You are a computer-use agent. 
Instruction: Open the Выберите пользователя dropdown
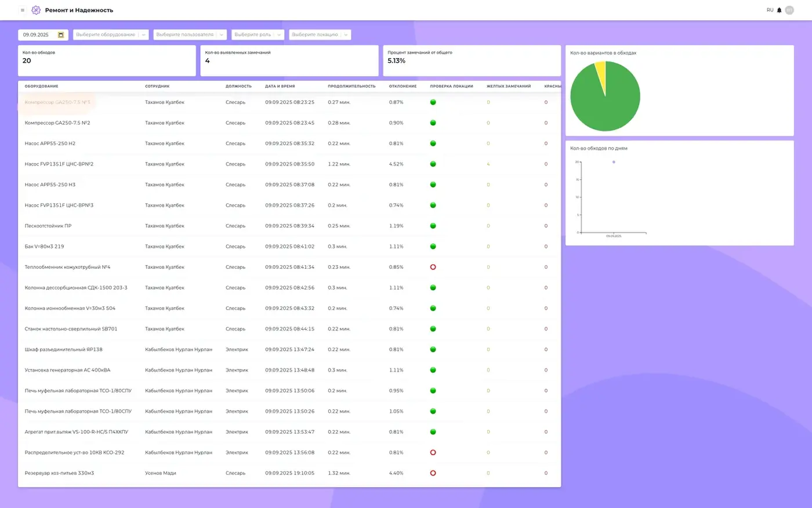[190, 35]
